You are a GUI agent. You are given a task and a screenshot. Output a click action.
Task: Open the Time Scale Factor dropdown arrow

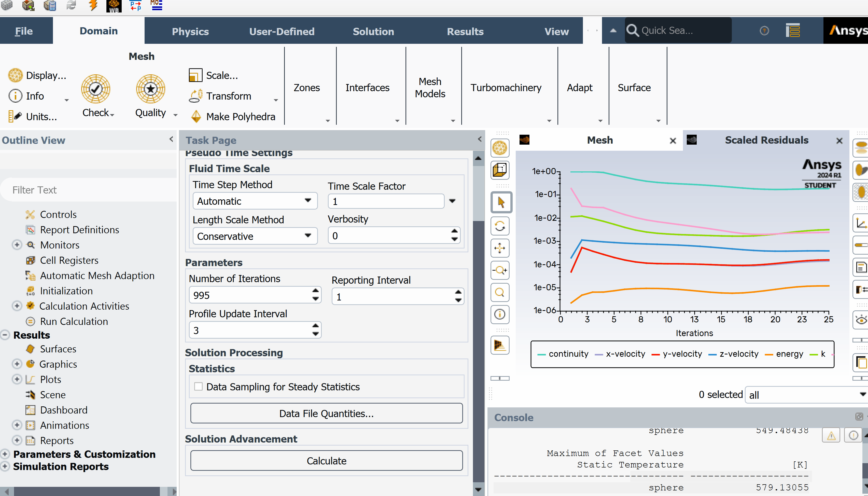pyautogui.click(x=452, y=201)
